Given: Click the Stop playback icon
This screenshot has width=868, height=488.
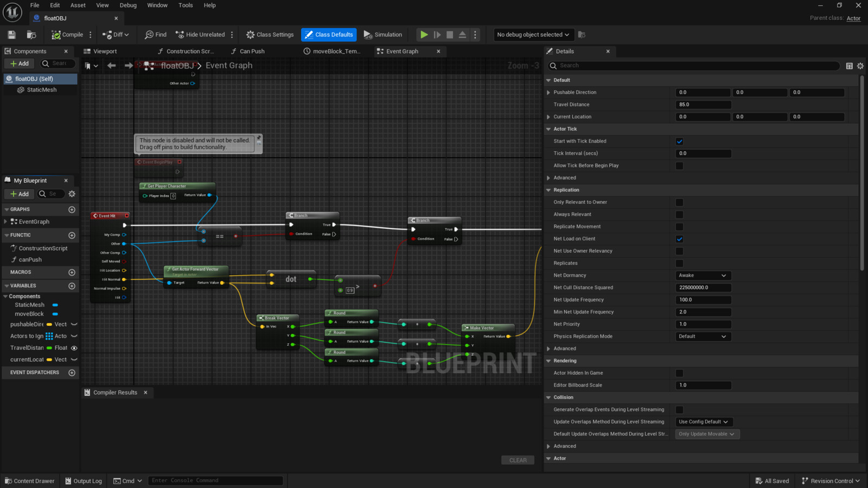Looking at the screenshot, I should pyautogui.click(x=450, y=35).
